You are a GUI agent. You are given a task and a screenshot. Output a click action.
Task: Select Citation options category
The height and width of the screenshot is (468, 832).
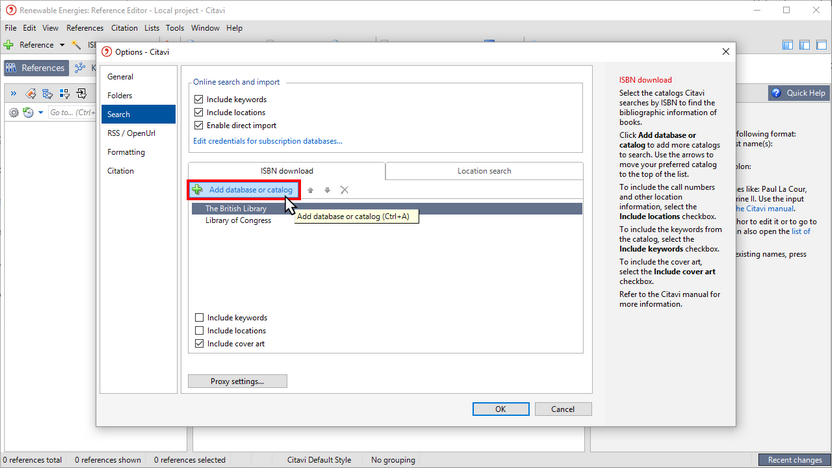coord(138,171)
